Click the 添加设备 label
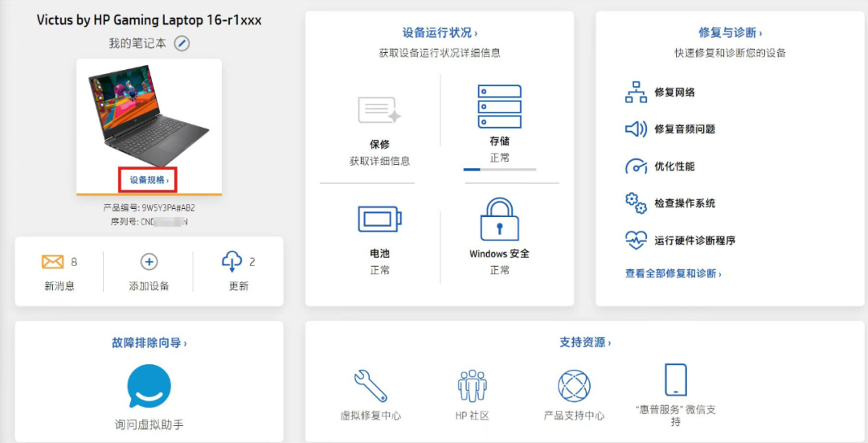 click(x=149, y=286)
